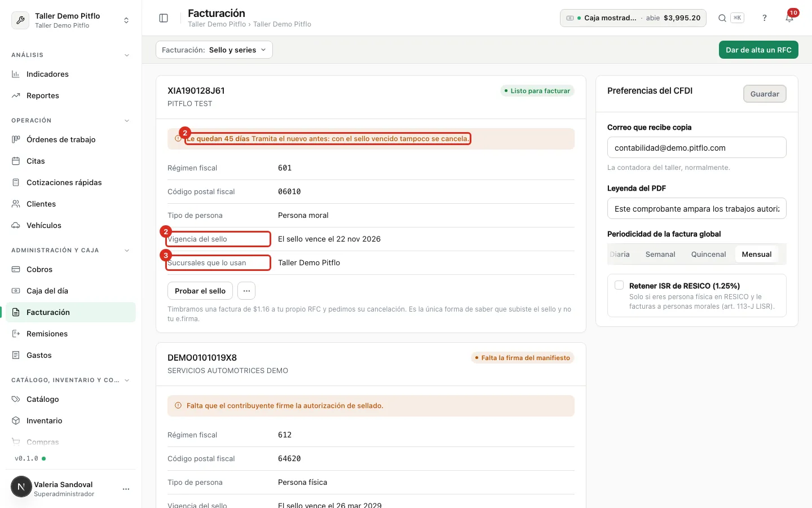
Task: Open the three-dots menu beside Probar el sello
Action: point(246,291)
